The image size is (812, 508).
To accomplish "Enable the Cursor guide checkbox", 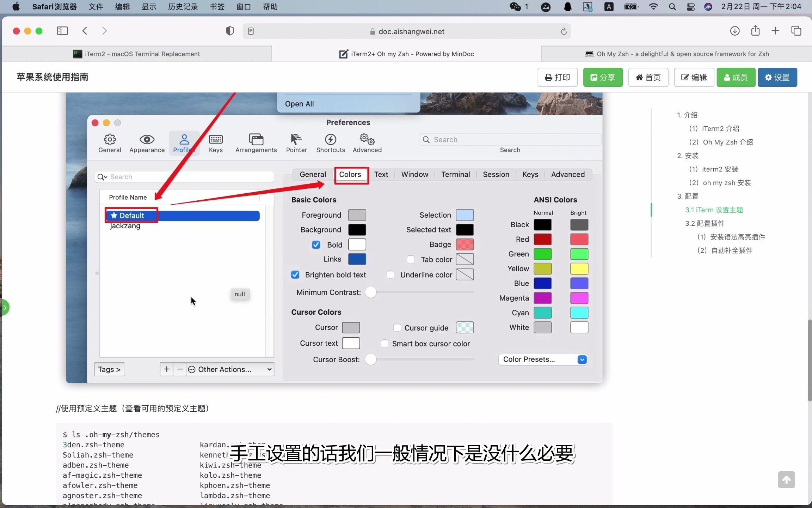I will [x=397, y=328].
